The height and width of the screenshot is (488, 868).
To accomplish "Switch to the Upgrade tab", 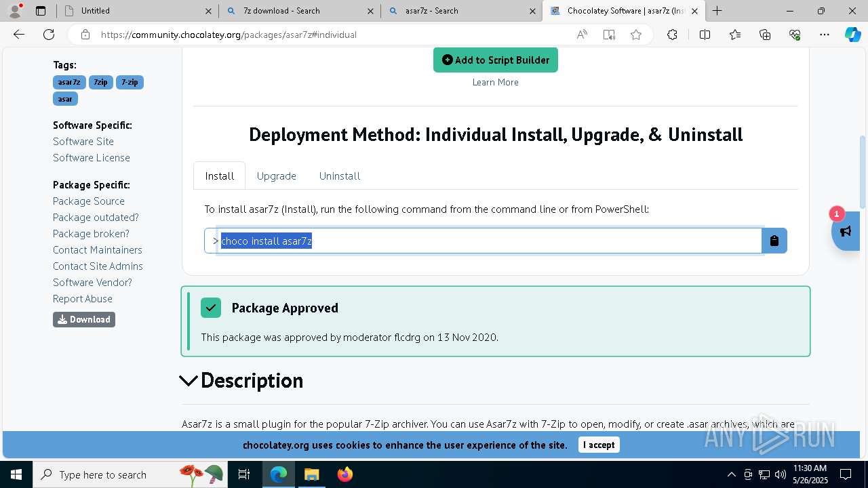I will (x=277, y=176).
